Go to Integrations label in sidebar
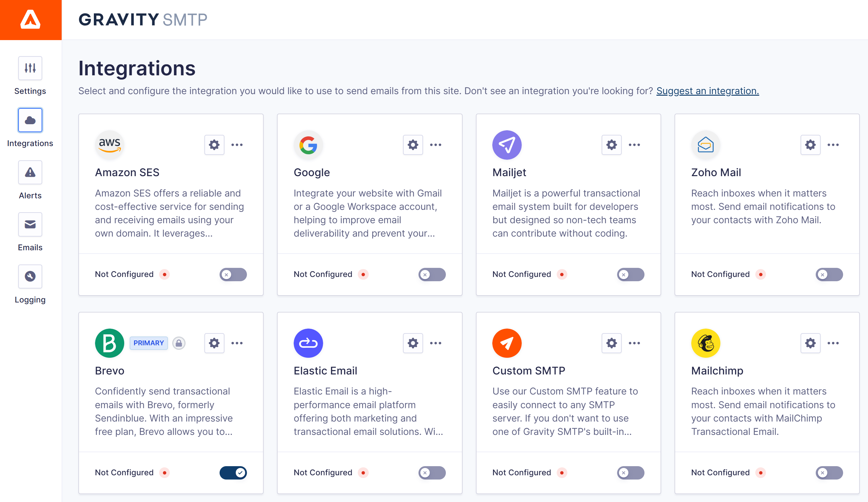 tap(30, 143)
